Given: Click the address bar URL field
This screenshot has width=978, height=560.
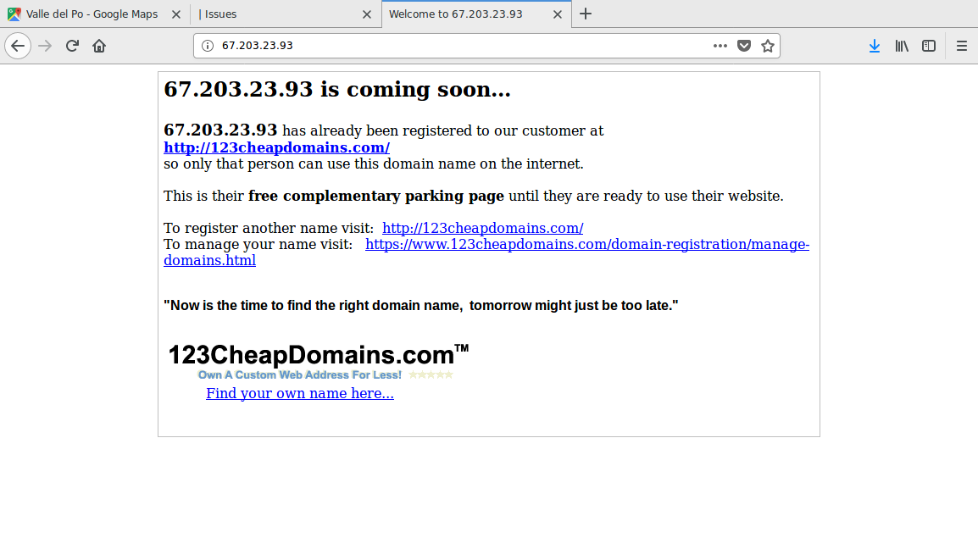Looking at the screenshot, I should [x=458, y=46].
